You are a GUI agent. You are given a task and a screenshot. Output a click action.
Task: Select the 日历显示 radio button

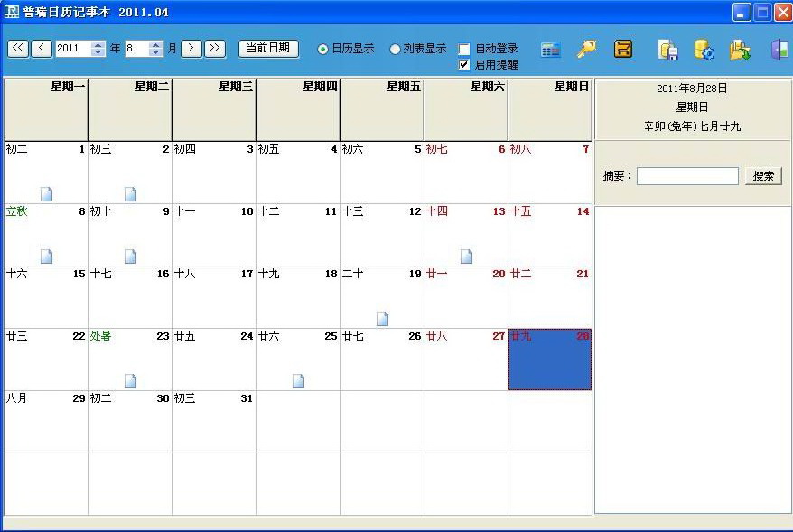(322, 49)
